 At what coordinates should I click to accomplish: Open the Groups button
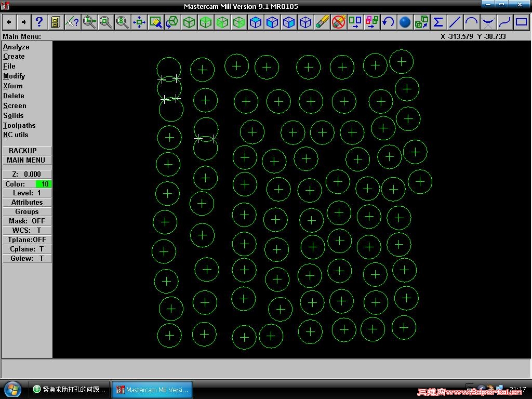point(27,212)
